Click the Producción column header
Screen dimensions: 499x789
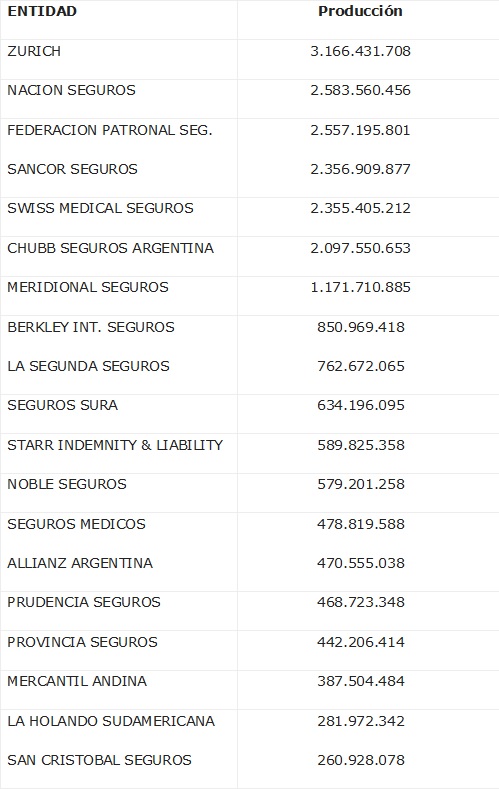[360, 11]
